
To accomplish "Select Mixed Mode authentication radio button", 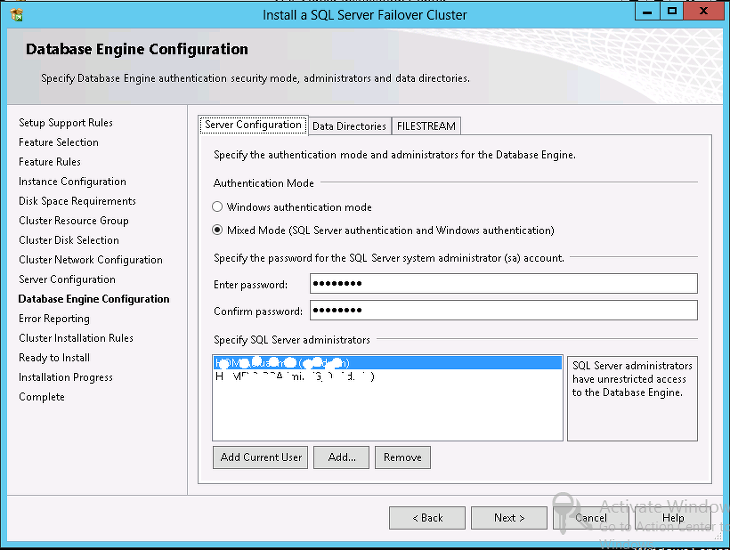I will (x=217, y=230).
